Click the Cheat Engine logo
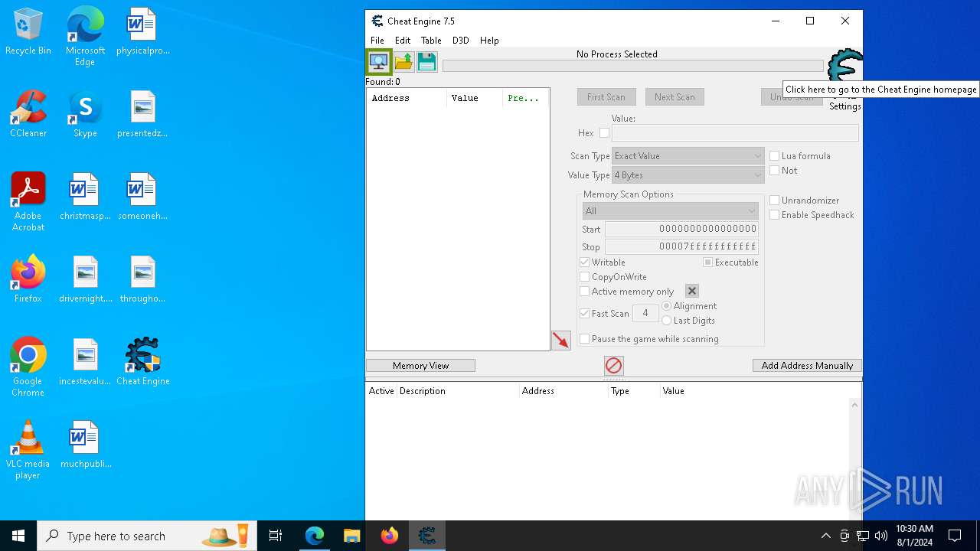 [x=844, y=67]
